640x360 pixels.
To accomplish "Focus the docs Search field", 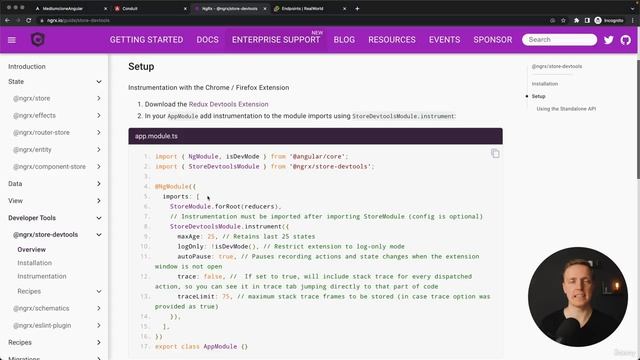I will pos(559,40).
